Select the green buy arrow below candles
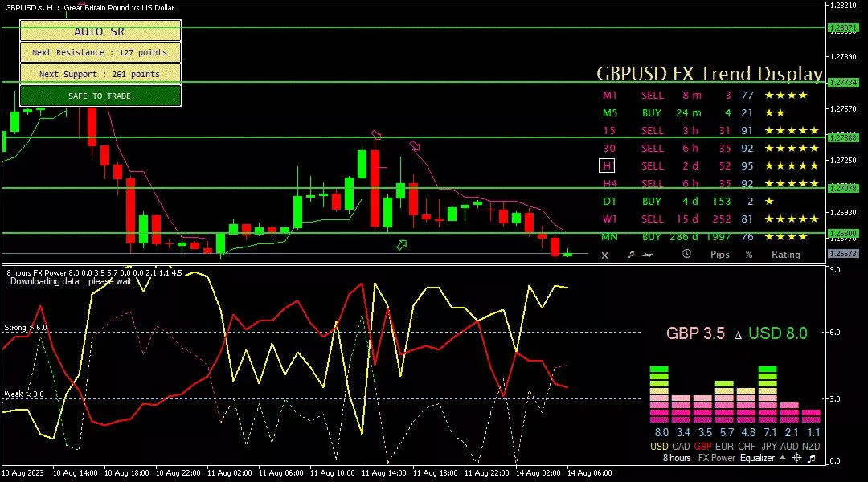 coord(401,244)
